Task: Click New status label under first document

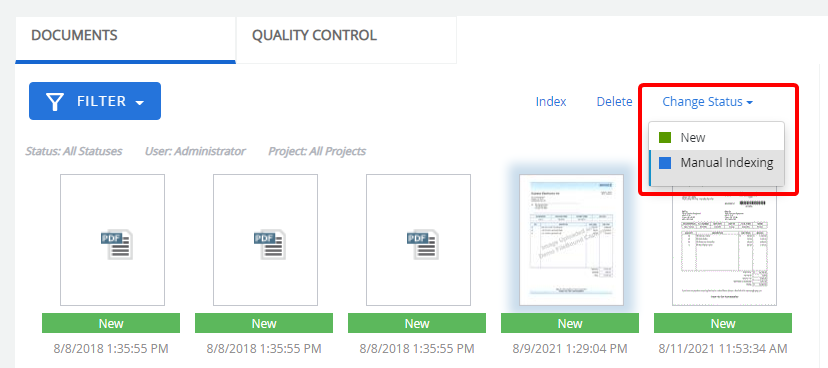Action: point(111,323)
